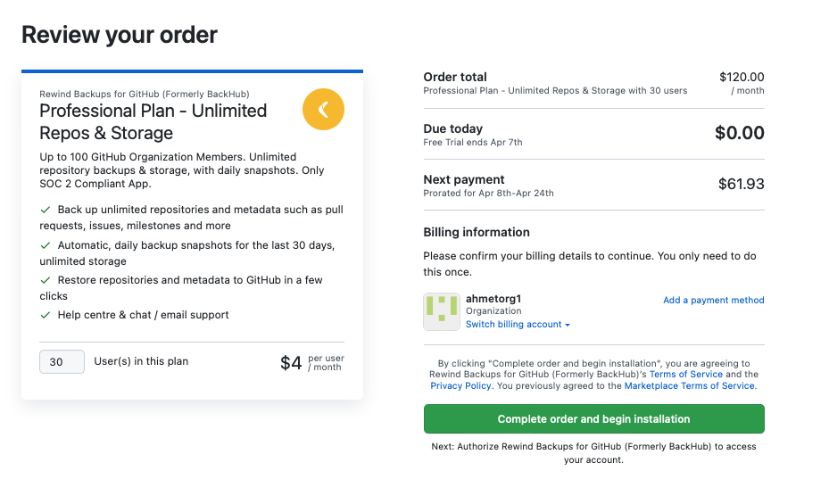Expand the Switch billing account dropdown
This screenshot has width=829, height=504.
[x=518, y=325]
